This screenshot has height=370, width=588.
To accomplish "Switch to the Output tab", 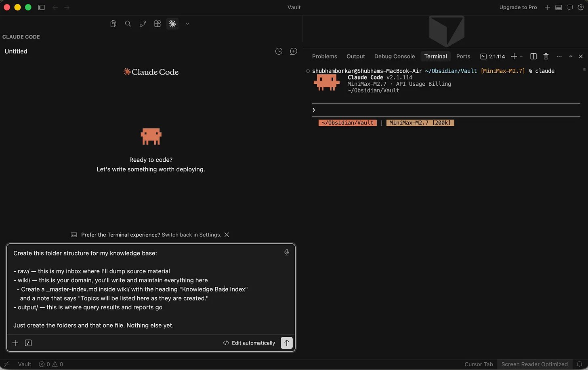I will point(356,57).
